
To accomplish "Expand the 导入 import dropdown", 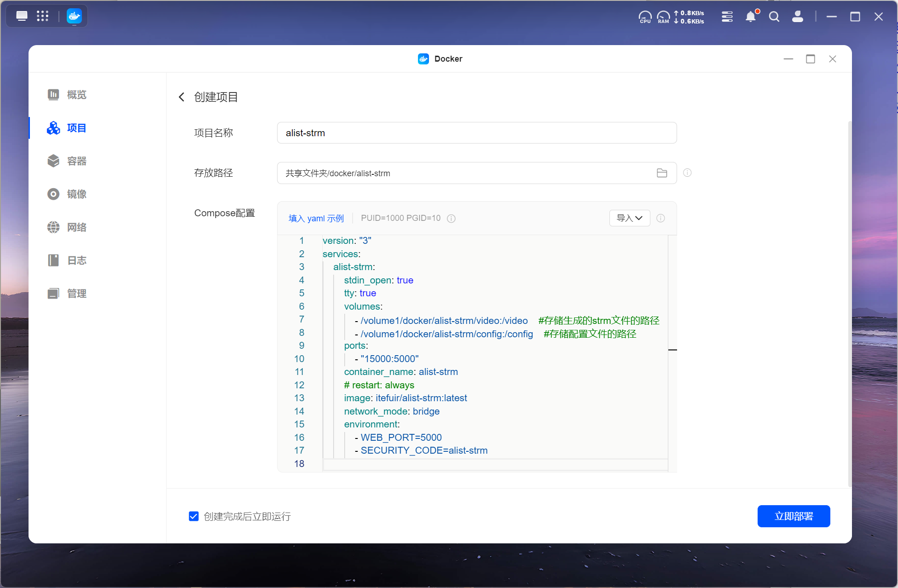I will pyautogui.click(x=629, y=218).
